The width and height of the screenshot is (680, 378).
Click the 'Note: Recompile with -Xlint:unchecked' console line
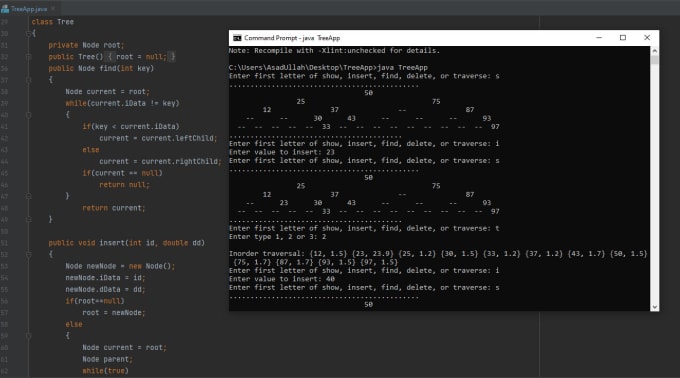coord(334,51)
